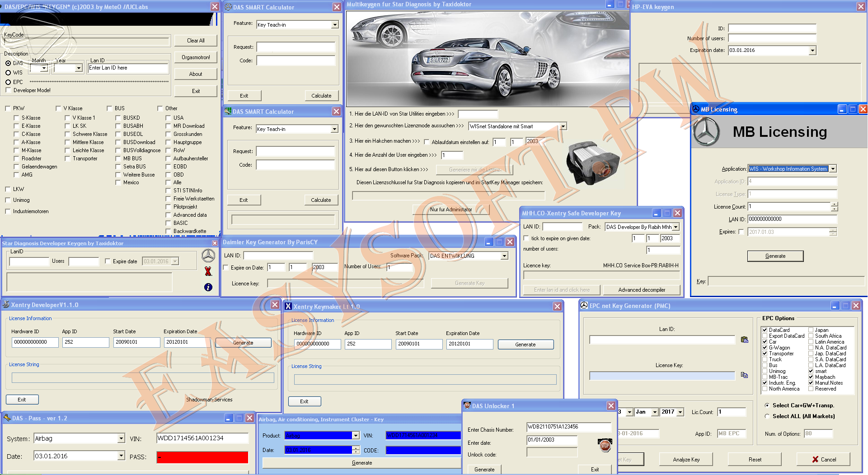
Task: Tick Ablaufdatum einstellen auf checkbox in Multikeygen
Action: click(x=427, y=142)
